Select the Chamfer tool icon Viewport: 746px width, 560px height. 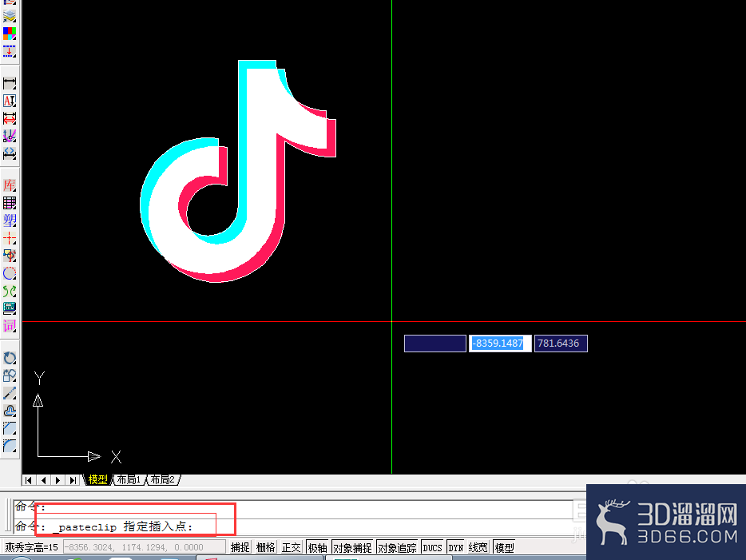point(10,428)
